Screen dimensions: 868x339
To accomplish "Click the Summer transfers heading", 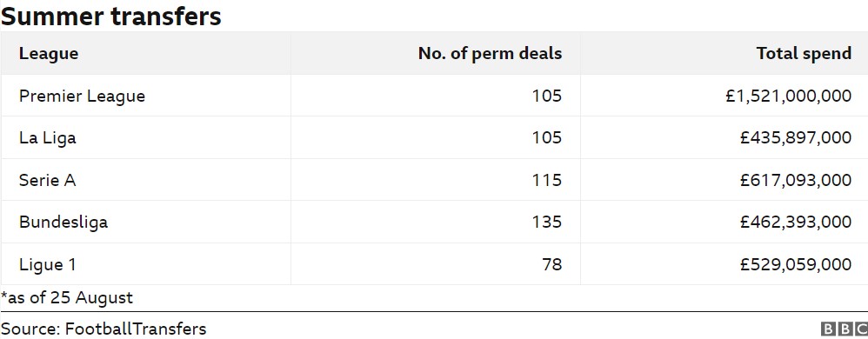I will 111,16.
